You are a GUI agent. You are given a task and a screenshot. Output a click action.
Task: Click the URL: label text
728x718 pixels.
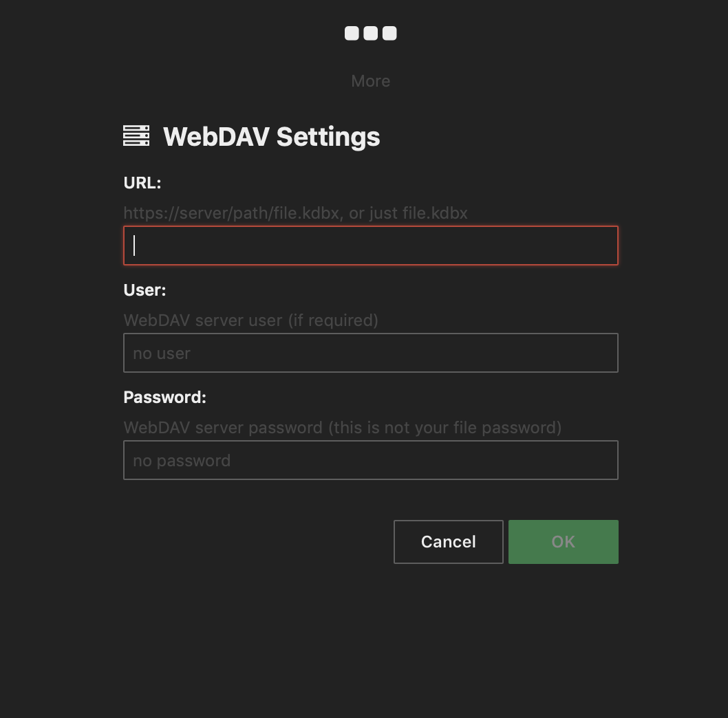142,183
